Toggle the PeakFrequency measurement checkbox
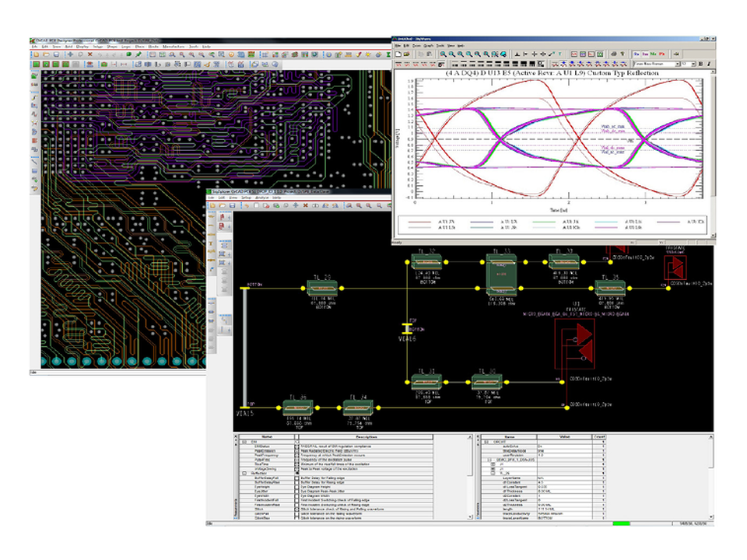747x560 pixels. (296, 455)
